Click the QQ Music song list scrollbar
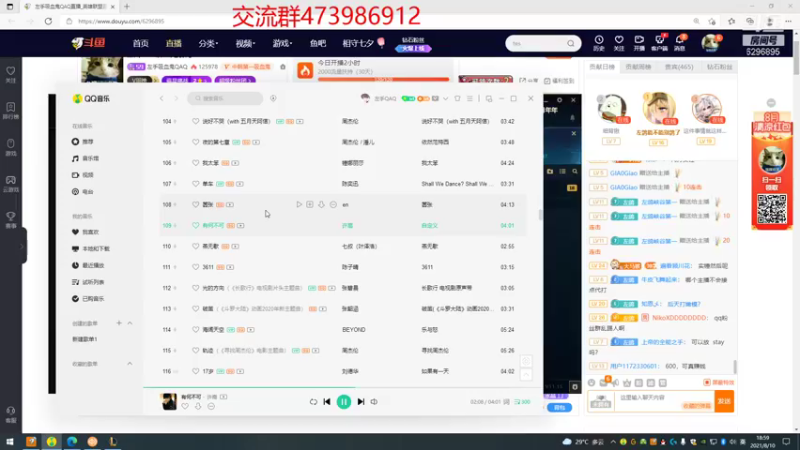The height and width of the screenshot is (450, 800). 540,214
